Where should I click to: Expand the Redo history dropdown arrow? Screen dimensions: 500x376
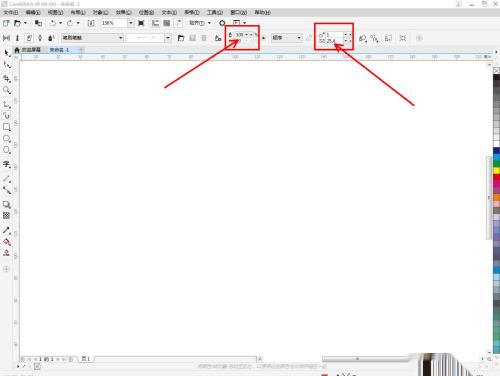(x=78, y=23)
